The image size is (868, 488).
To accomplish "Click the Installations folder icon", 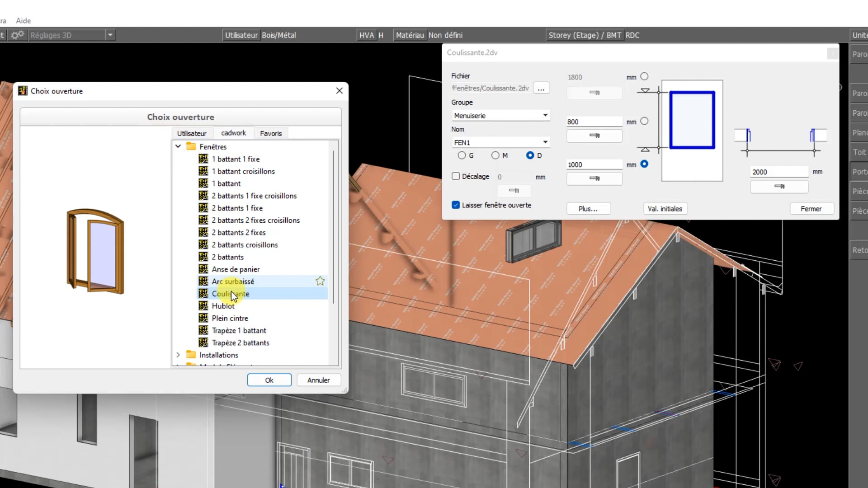I will point(191,355).
